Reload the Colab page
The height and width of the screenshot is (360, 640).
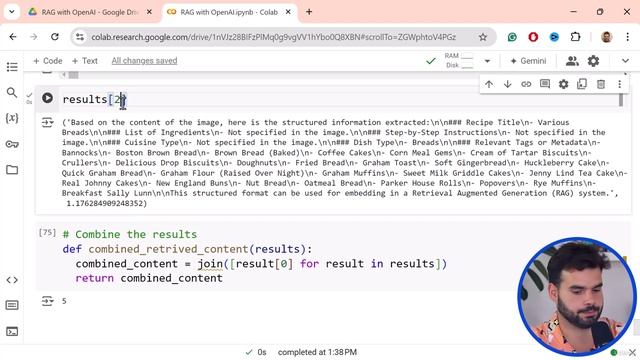pyautogui.click(x=55, y=37)
